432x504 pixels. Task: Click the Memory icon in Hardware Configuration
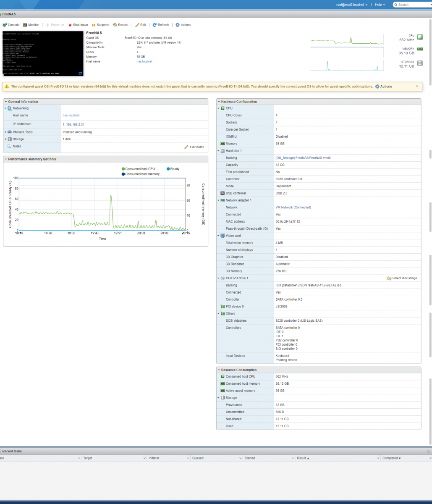pos(223,144)
